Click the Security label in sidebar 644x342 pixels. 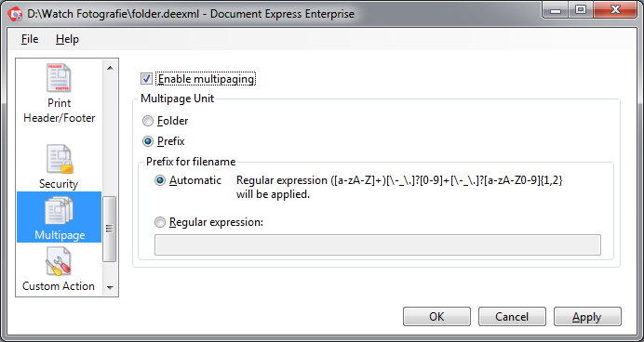pos(59,184)
